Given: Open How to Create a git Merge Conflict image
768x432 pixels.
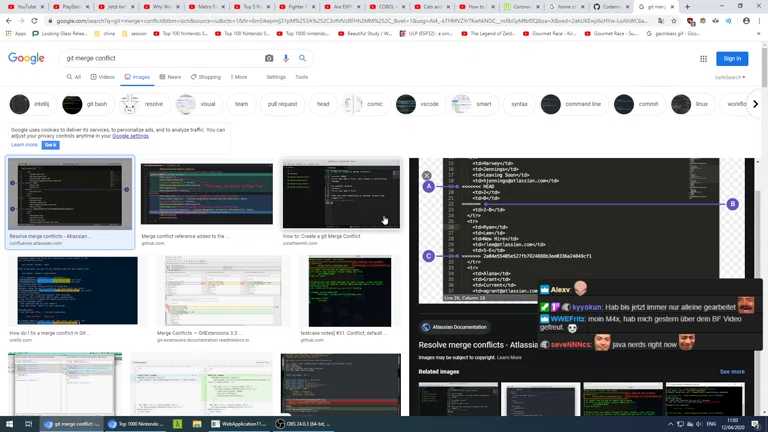Looking at the screenshot, I should pos(341,194).
